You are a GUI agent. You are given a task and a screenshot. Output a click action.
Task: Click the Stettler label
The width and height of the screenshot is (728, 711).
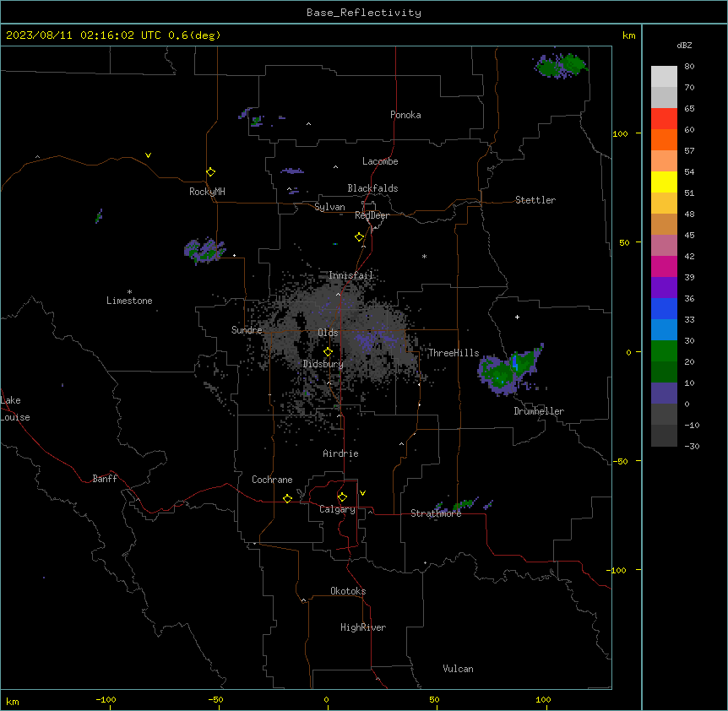click(535, 200)
